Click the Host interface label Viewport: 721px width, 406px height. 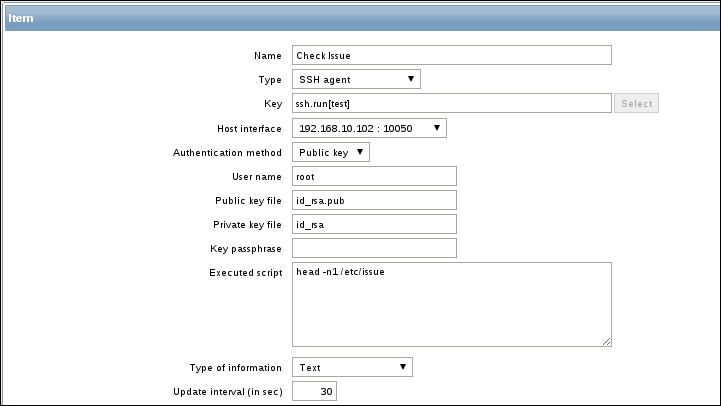click(x=249, y=128)
